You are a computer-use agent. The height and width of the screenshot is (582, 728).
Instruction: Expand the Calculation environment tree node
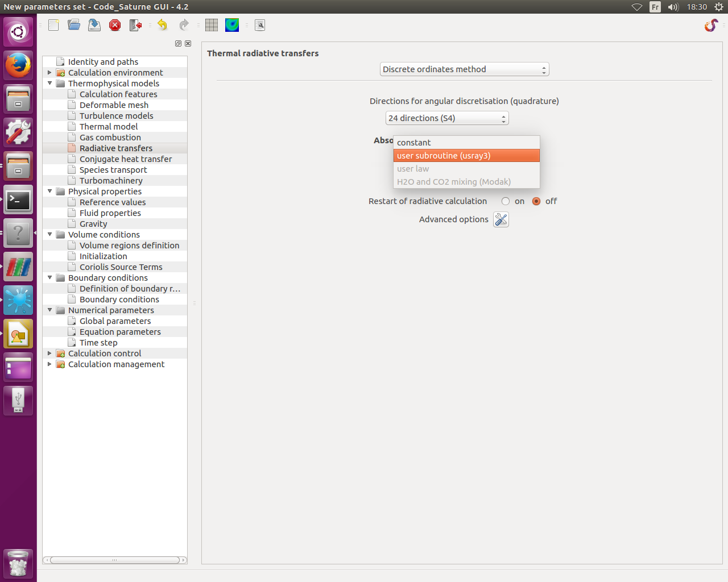pyautogui.click(x=49, y=73)
